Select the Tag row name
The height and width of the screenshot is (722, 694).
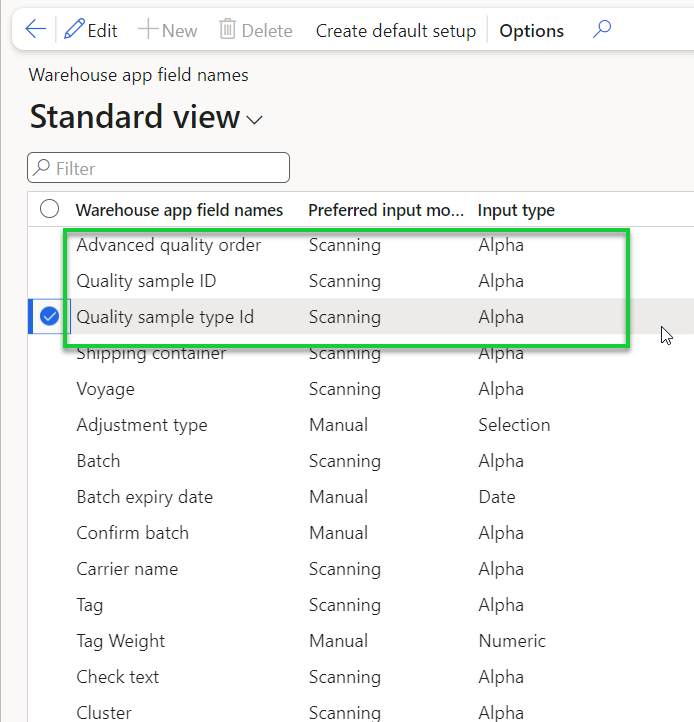[89, 605]
